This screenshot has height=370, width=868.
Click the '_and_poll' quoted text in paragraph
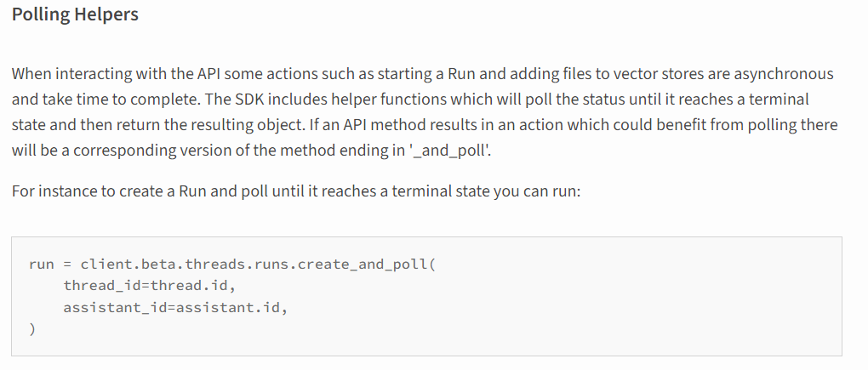[449, 151]
